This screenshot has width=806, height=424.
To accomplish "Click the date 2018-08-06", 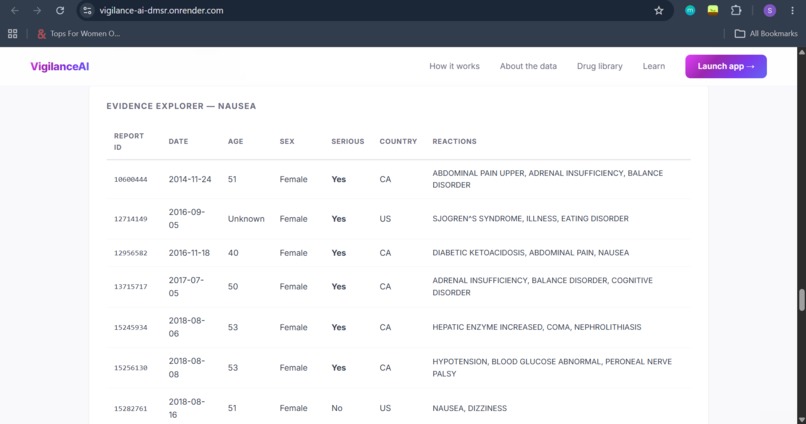I will [x=187, y=327].
